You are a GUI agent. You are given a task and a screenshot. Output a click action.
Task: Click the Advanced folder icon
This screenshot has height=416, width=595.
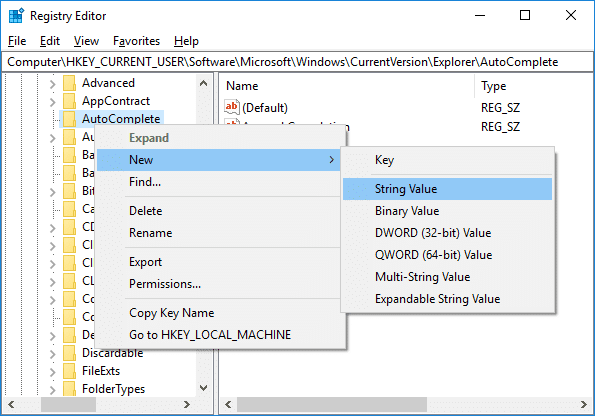coord(69,83)
